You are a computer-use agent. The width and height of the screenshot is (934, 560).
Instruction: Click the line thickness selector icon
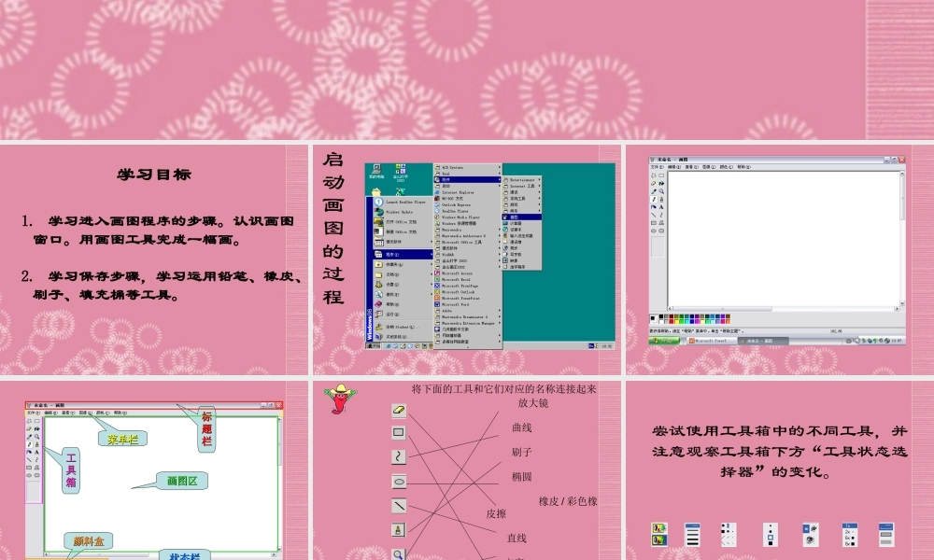[x=692, y=535]
